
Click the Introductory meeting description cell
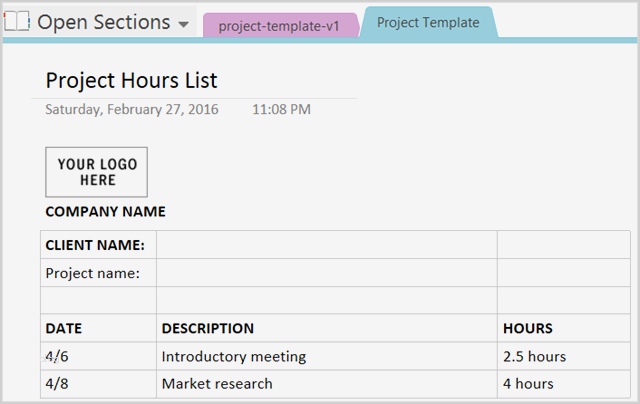(x=326, y=356)
